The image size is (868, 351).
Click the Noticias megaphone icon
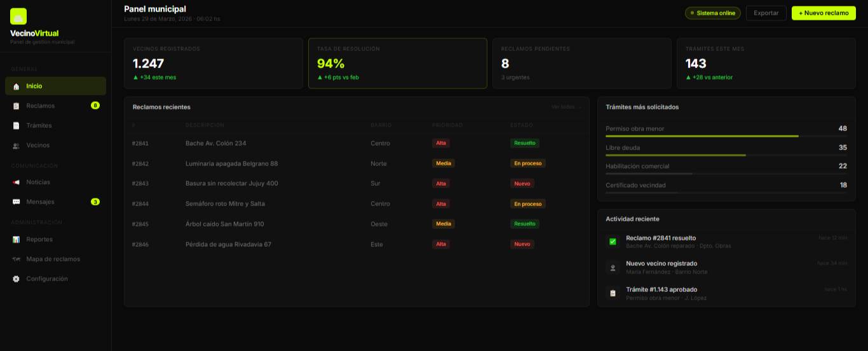17,182
